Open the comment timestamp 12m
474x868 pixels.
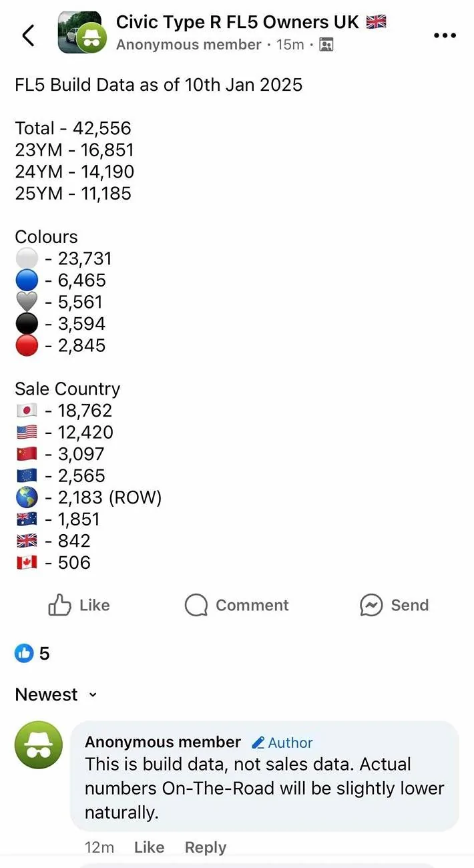pyautogui.click(x=99, y=847)
